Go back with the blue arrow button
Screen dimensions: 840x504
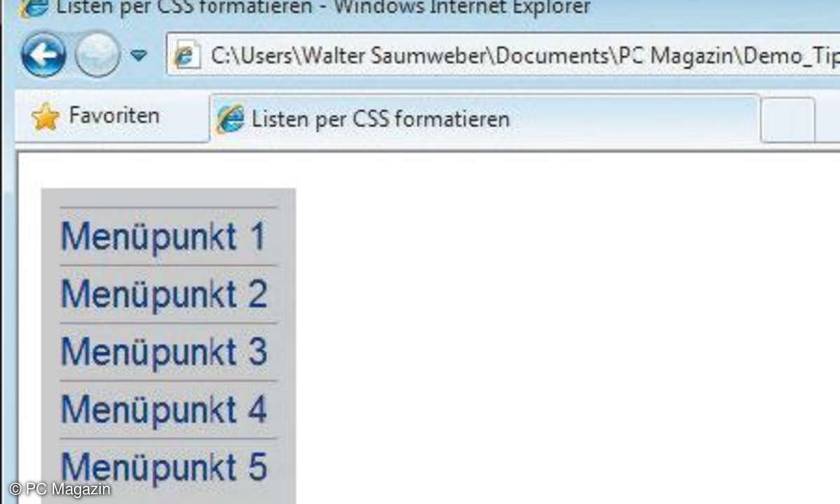(43, 55)
